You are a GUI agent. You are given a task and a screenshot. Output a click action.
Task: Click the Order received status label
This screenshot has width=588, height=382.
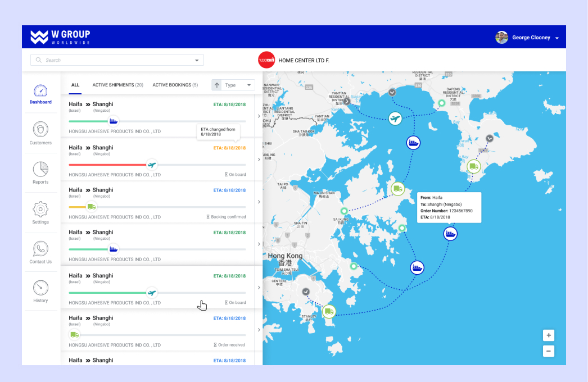(x=229, y=345)
